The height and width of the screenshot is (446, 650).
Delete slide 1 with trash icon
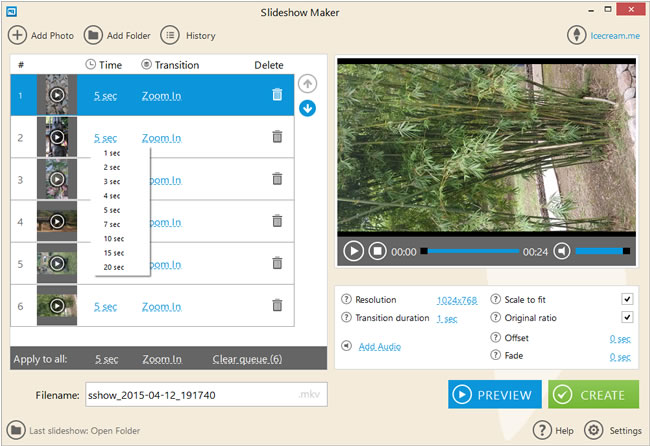point(277,94)
